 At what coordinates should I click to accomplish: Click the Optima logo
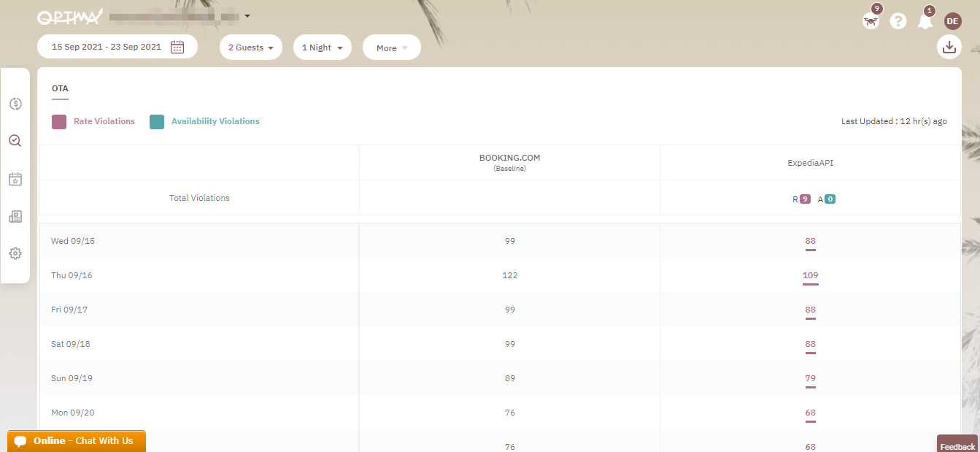coord(69,16)
